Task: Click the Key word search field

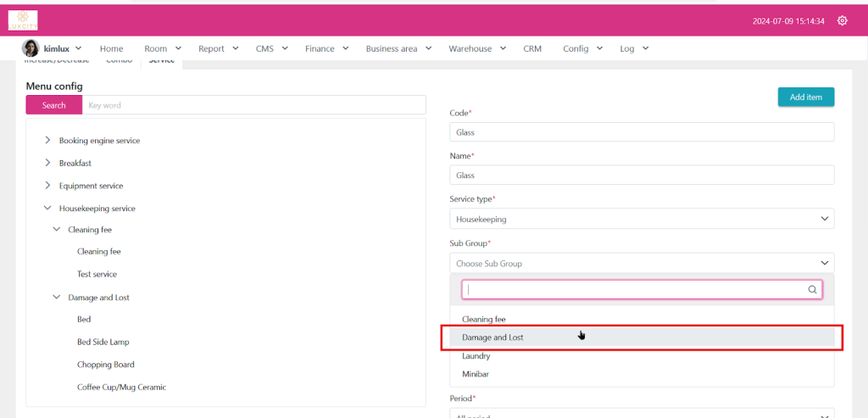Action: click(x=253, y=105)
